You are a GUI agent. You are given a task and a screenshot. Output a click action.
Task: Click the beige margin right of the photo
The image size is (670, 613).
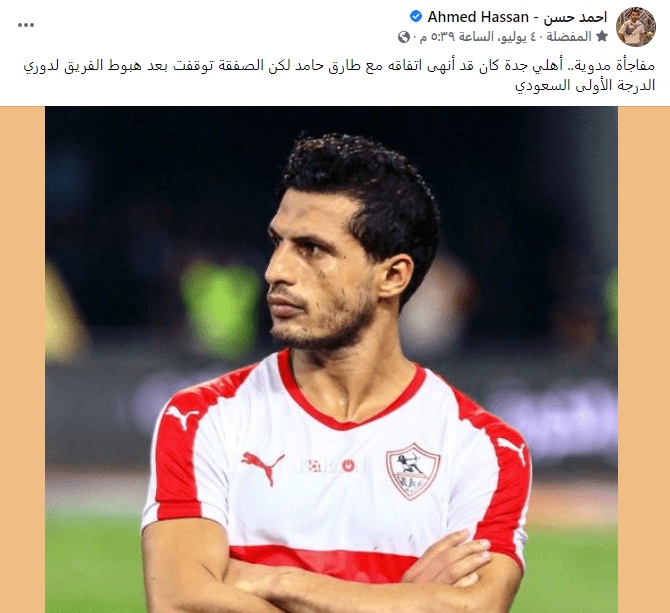pyautogui.click(x=644, y=359)
